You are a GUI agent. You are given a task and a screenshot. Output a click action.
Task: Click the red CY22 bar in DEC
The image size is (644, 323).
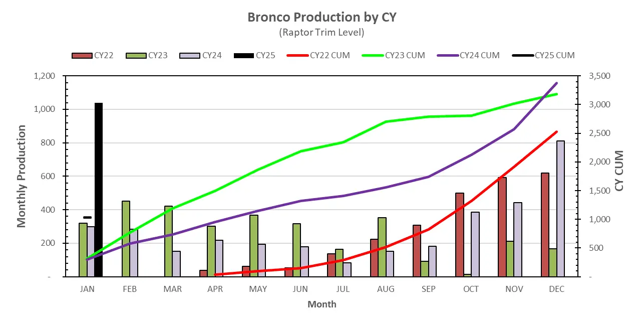(x=545, y=225)
